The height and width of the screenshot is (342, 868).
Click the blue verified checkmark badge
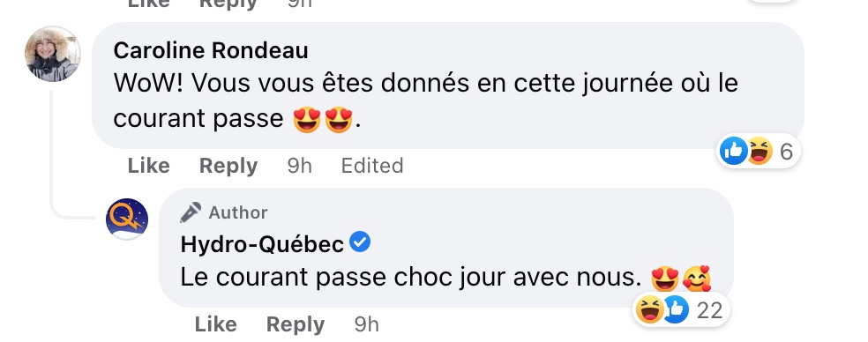pyautogui.click(x=361, y=242)
